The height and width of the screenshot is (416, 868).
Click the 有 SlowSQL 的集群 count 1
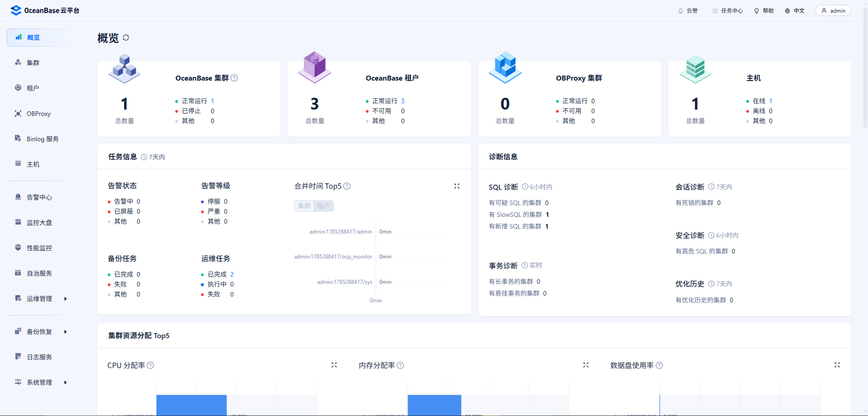[547, 215]
